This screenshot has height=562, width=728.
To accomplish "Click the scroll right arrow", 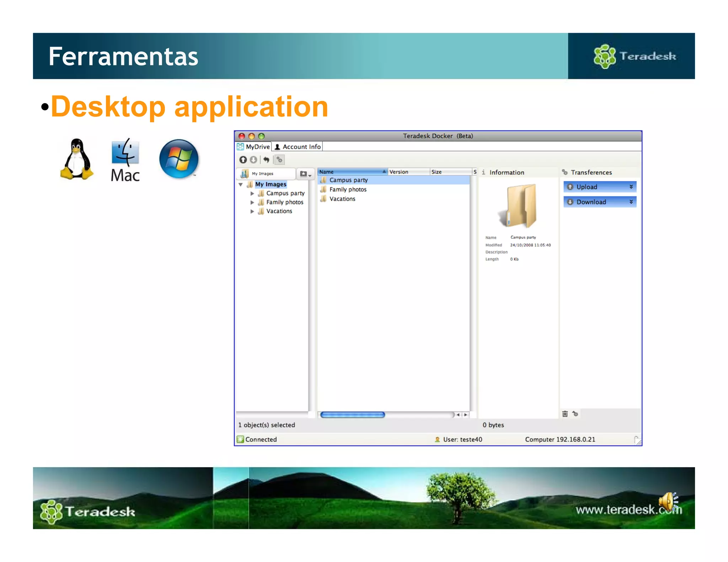I will tap(466, 415).
